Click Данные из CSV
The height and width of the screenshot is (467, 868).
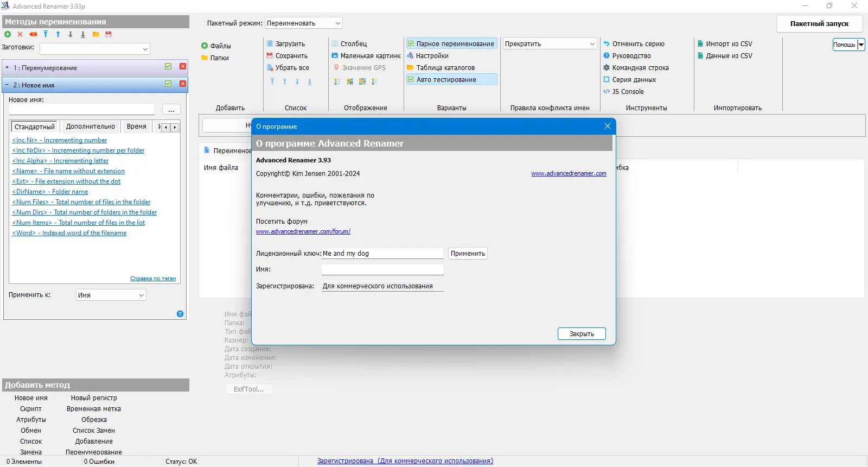coord(725,56)
